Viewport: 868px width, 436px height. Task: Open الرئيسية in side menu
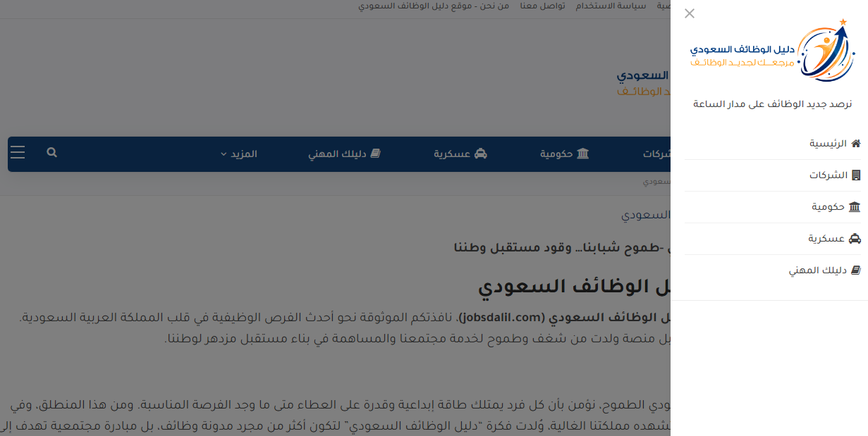(x=773, y=144)
